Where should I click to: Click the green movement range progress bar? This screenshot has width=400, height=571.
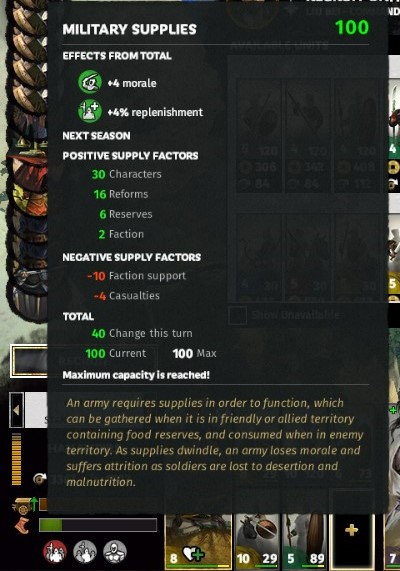pos(98,525)
